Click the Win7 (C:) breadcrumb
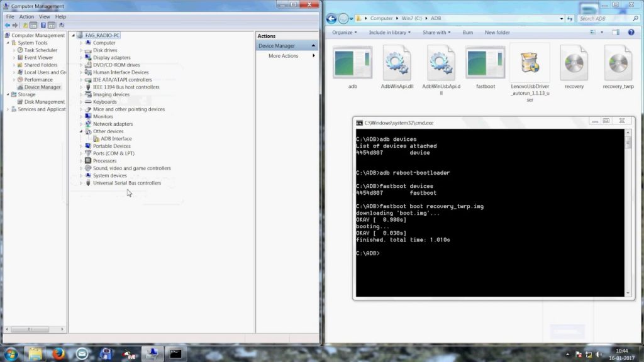This screenshot has width=644, height=362. 411,18
